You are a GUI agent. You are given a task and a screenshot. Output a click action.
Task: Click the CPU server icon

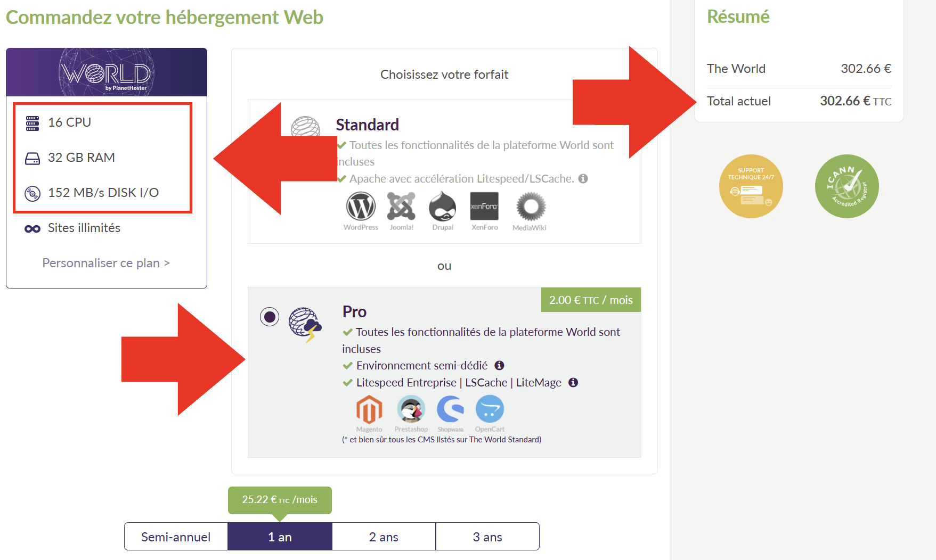click(32, 123)
